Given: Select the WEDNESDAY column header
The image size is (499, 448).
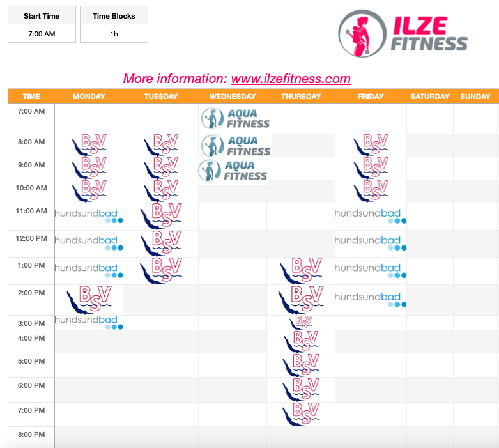Looking at the screenshot, I should (x=233, y=97).
